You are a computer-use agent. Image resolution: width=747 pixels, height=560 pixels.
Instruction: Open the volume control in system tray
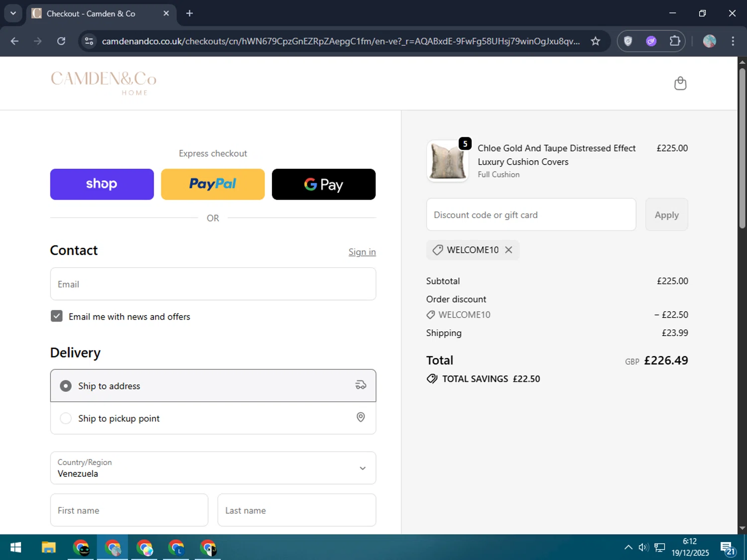click(x=643, y=548)
